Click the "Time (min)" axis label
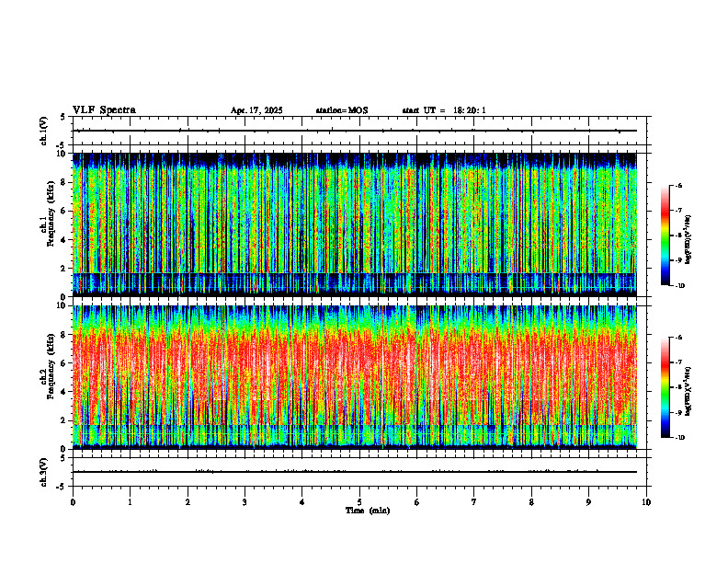The image size is (728, 563). point(368,511)
